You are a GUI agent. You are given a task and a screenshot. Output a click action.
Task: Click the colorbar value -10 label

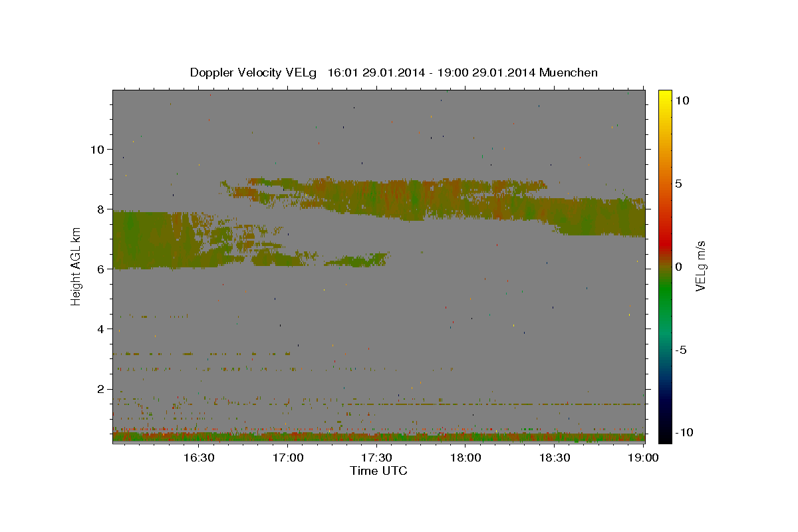[x=684, y=432]
